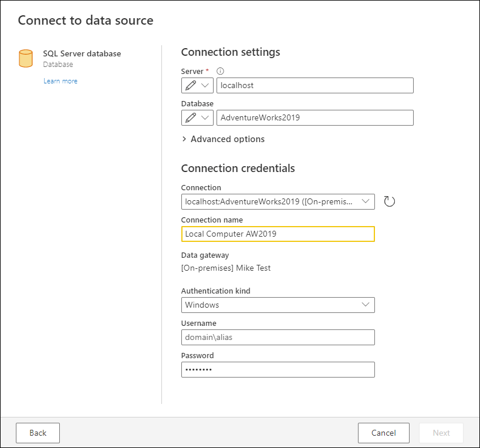Click the Back button

[x=38, y=433]
